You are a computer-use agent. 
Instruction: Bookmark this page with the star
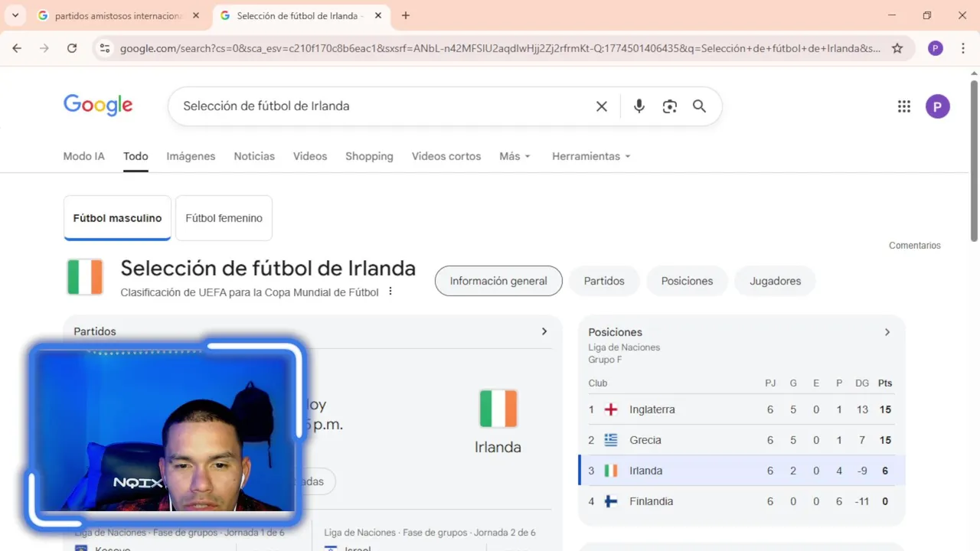tap(897, 48)
